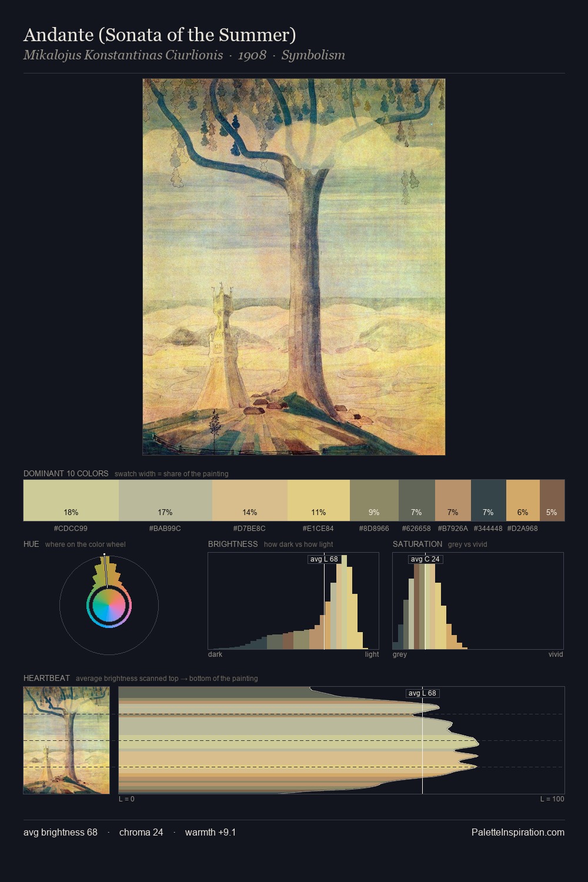Click the avg C 24 label in saturation histogram
The image size is (588, 882).
pos(425,559)
